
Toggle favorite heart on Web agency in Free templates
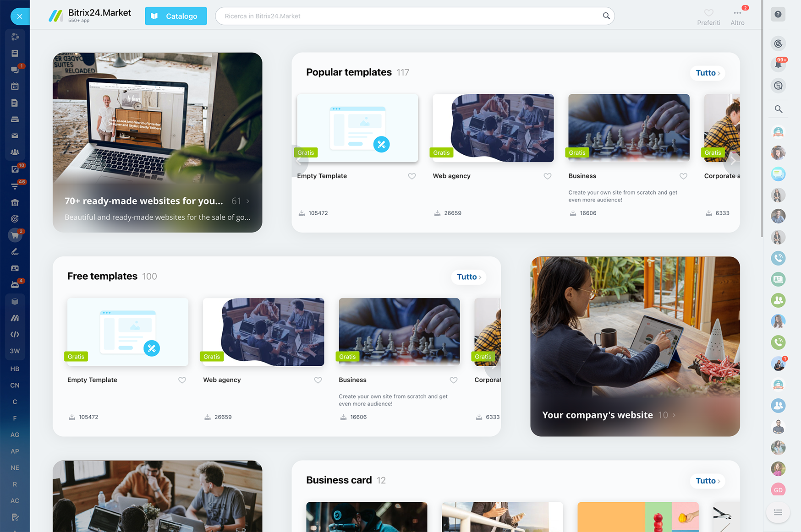click(x=318, y=380)
